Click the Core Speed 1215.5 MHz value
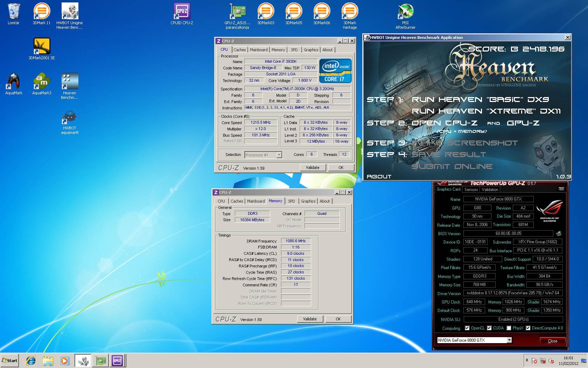Image resolution: width=588 pixels, height=368 pixels. tap(261, 123)
